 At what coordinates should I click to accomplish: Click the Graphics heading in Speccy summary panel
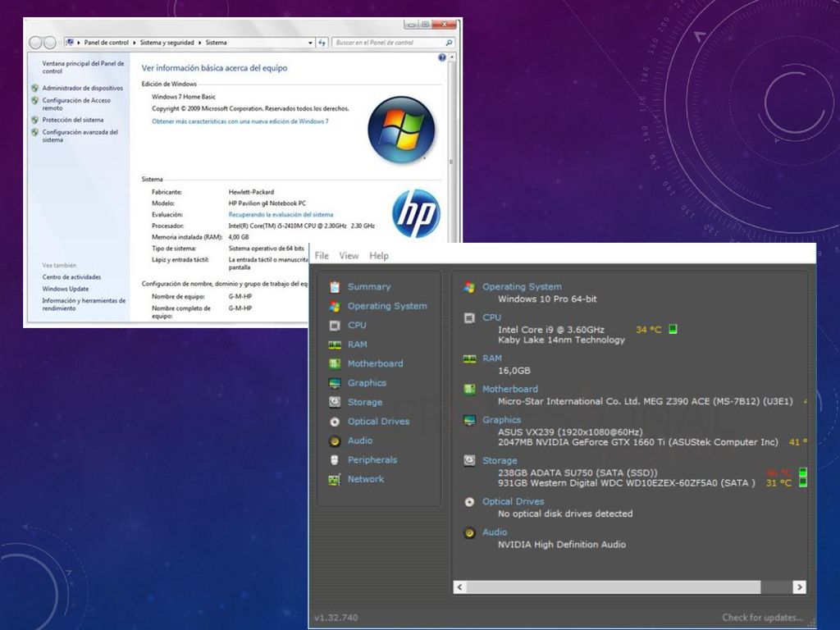pos(501,420)
